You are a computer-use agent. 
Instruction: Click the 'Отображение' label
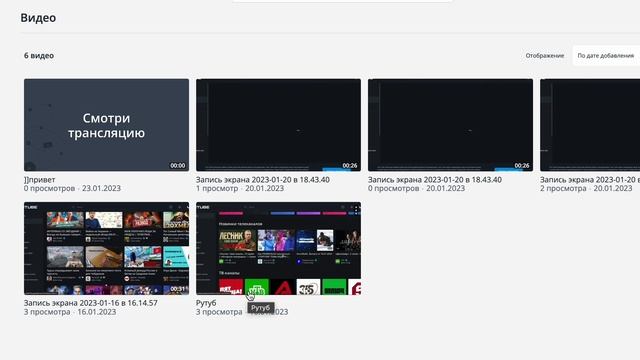(544, 56)
